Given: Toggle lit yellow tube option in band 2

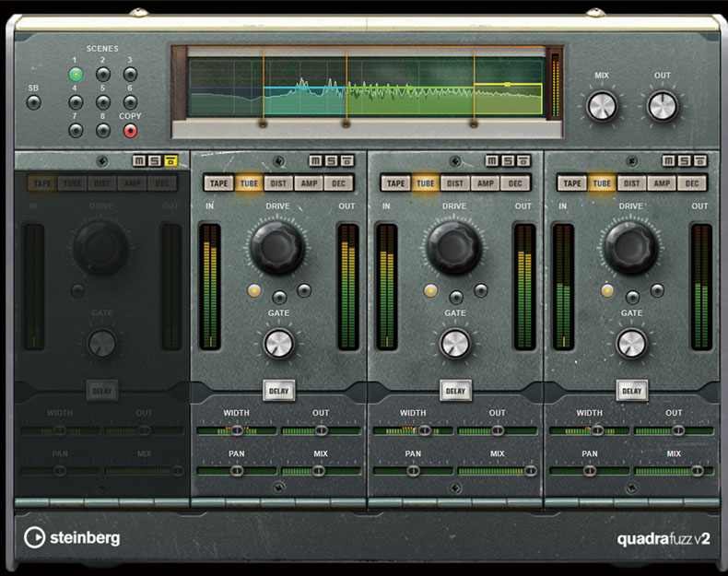Looking at the screenshot, I should pos(254,290).
